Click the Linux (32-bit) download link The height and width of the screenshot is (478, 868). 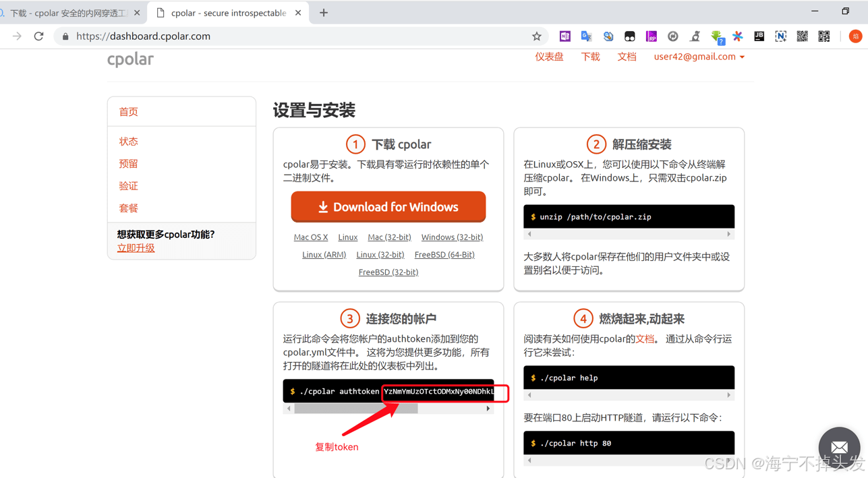click(x=380, y=255)
